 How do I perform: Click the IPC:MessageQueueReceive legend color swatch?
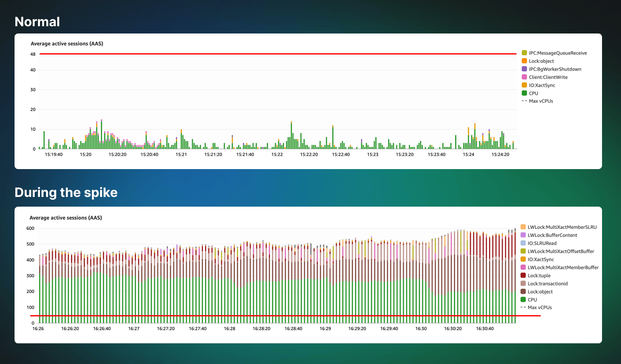[x=524, y=53]
